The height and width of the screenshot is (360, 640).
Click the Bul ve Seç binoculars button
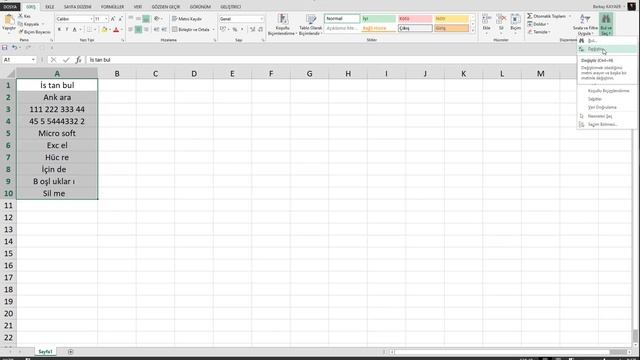pyautogui.click(x=606, y=24)
